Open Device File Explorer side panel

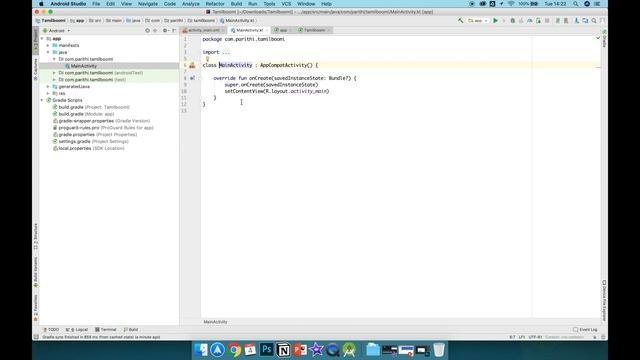[x=604, y=301]
